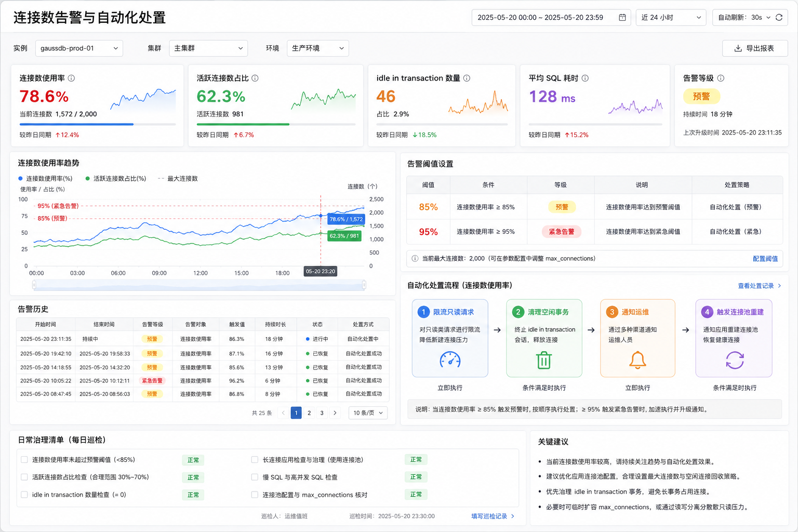Toggle the 连接数使用率(%) legend series
This screenshot has width=798, height=532.
(46, 179)
